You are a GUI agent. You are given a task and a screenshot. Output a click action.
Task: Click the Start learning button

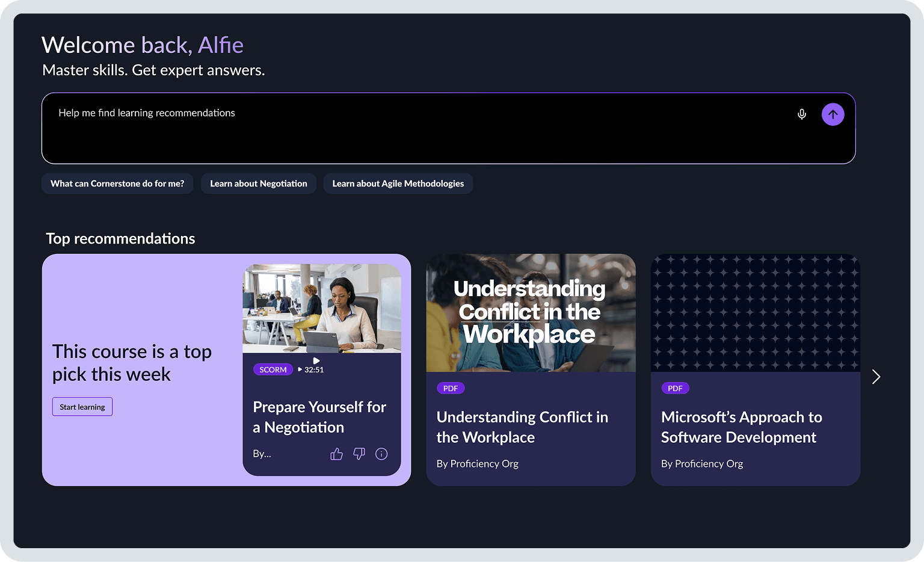(x=82, y=406)
